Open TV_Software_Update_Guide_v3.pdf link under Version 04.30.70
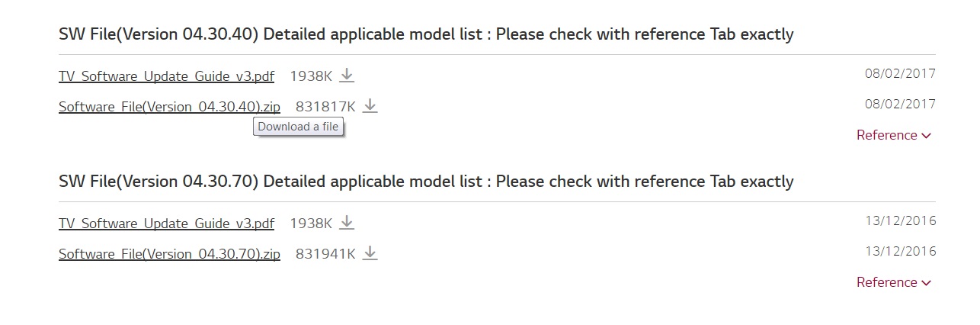This screenshot has width=980, height=325. [166, 224]
